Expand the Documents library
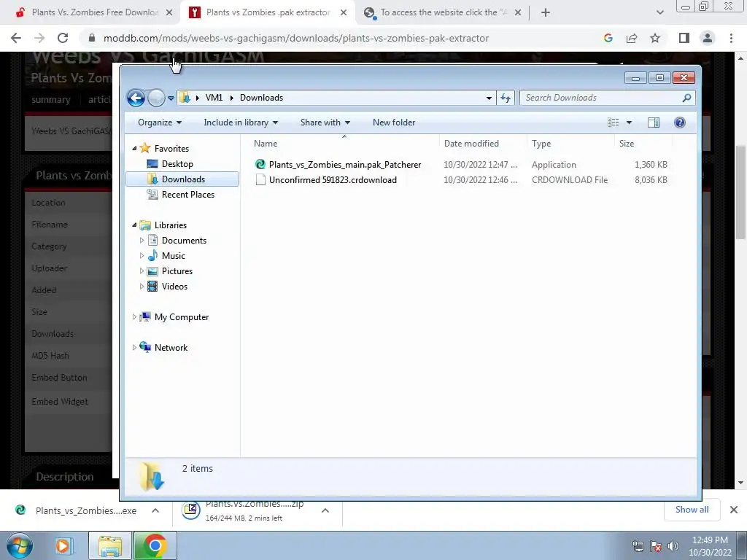The width and height of the screenshot is (747, 560). 142,241
